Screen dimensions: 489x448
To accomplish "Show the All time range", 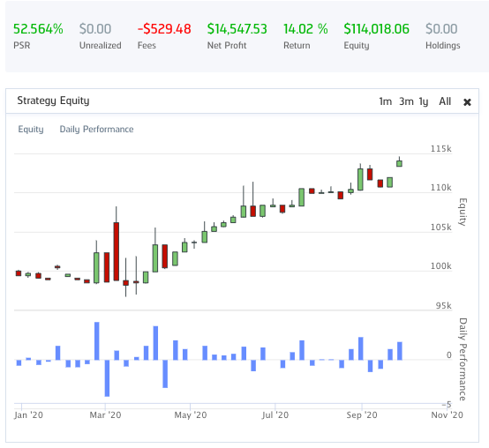I will 445,101.
